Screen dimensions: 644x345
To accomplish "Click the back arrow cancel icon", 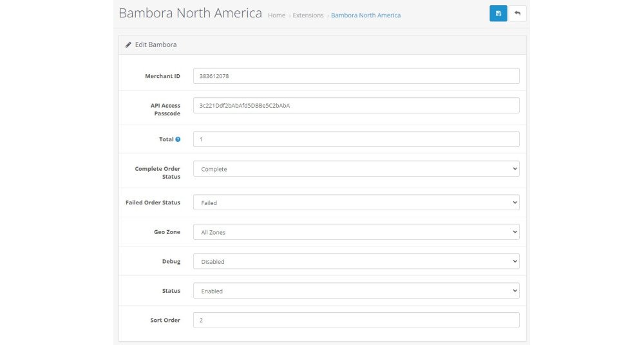I will tap(518, 14).
